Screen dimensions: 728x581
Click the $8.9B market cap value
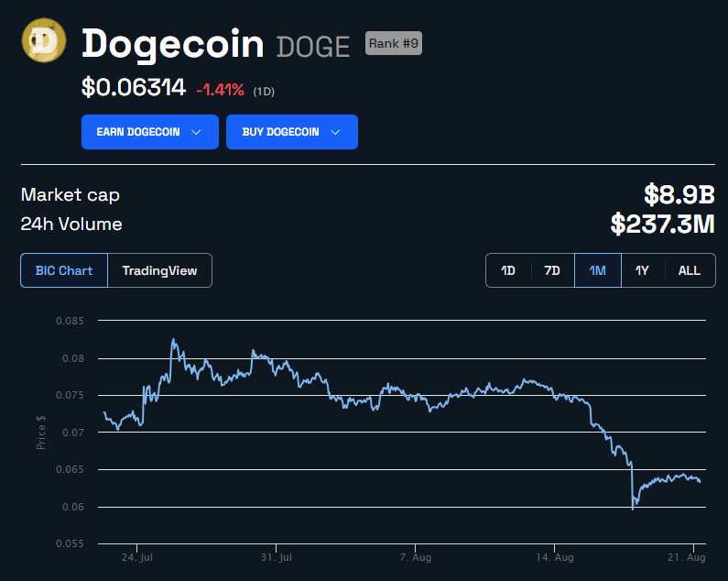click(679, 194)
